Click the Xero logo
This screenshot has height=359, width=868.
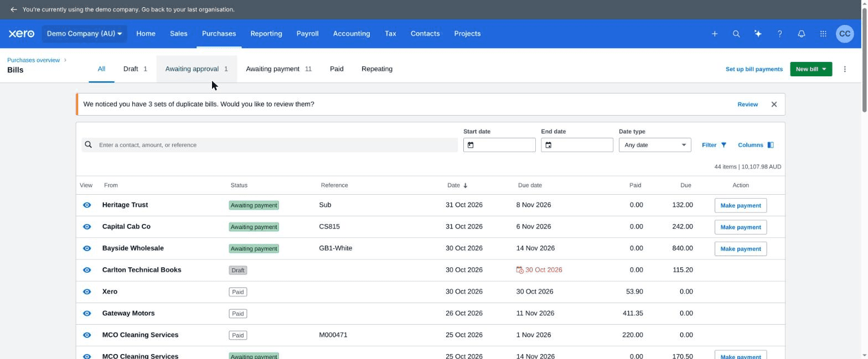click(21, 34)
